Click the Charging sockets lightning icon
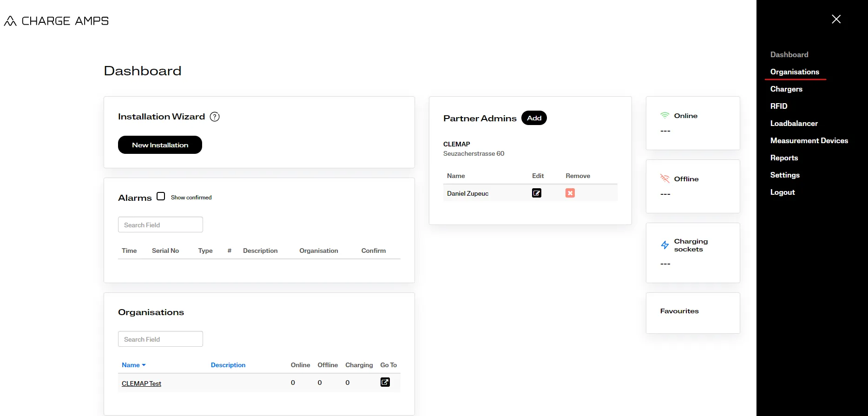 tap(665, 245)
